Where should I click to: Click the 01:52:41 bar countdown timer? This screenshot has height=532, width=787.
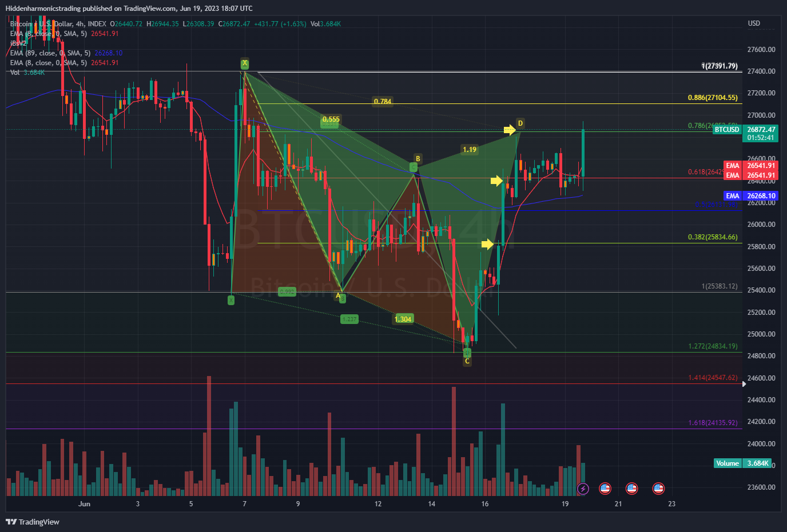(x=761, y=138)
